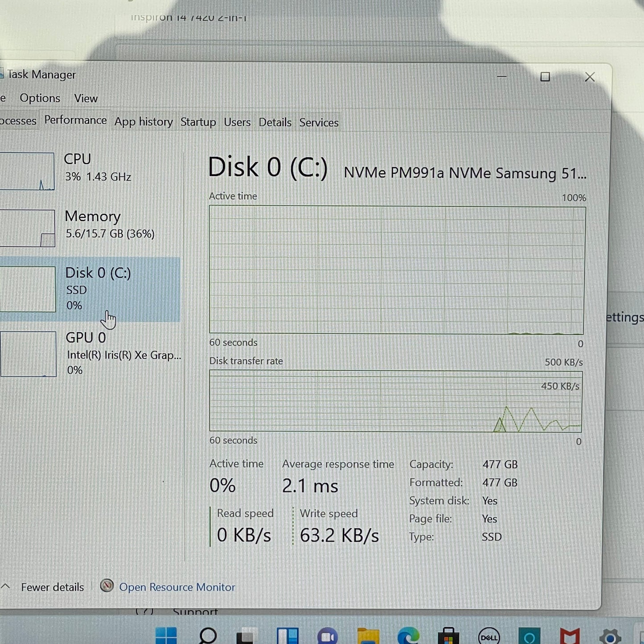Open Task View from the taskbar
This screenshot has width=644, height=644.
tap(247, 636)
